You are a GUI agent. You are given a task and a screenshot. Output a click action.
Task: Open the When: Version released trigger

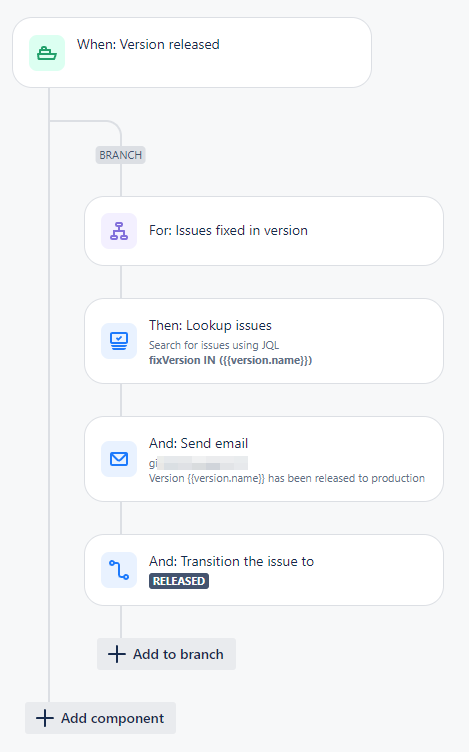coord(192,53)
